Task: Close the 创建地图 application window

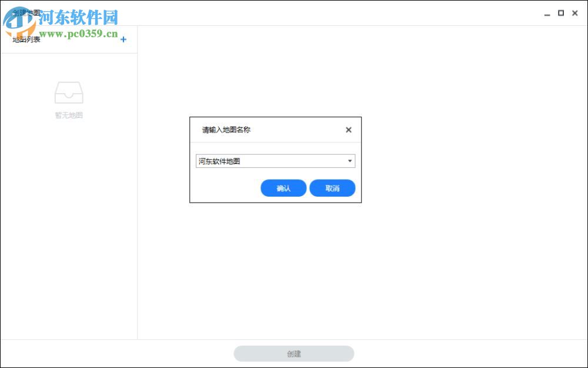Action: (x=576, y=13)
